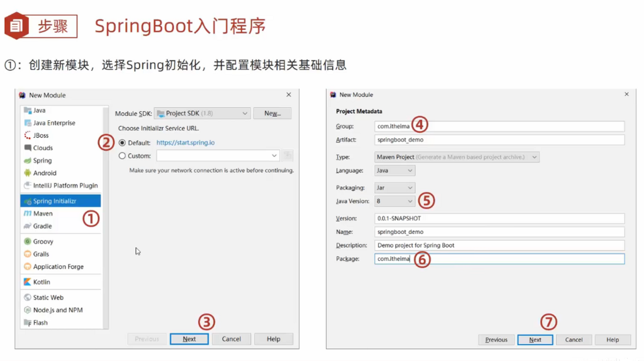Click the Node.js and NPM icon
Image resolution: width=644 pixels, height=361 pixels.
coord(28,309)
